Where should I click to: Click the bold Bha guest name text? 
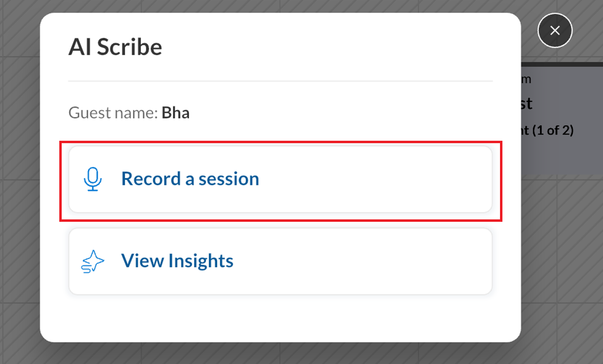(176, 112)
